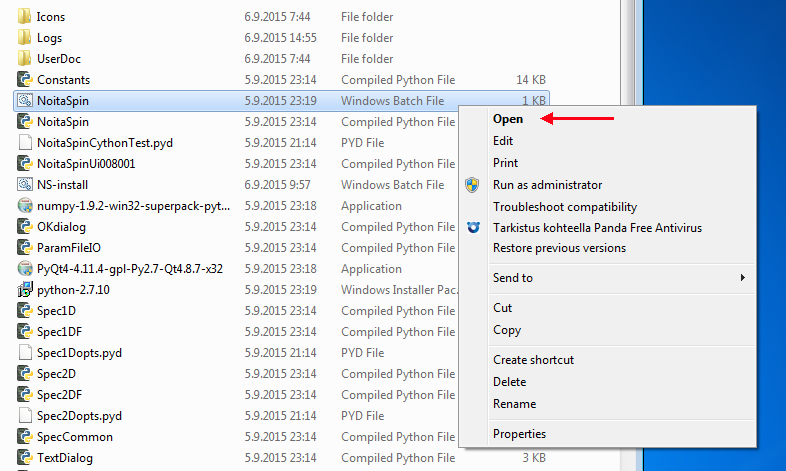Click the Spec2Dopts.pyd file icon
Viewport: 786px width, 471px height.
point(25,416)
